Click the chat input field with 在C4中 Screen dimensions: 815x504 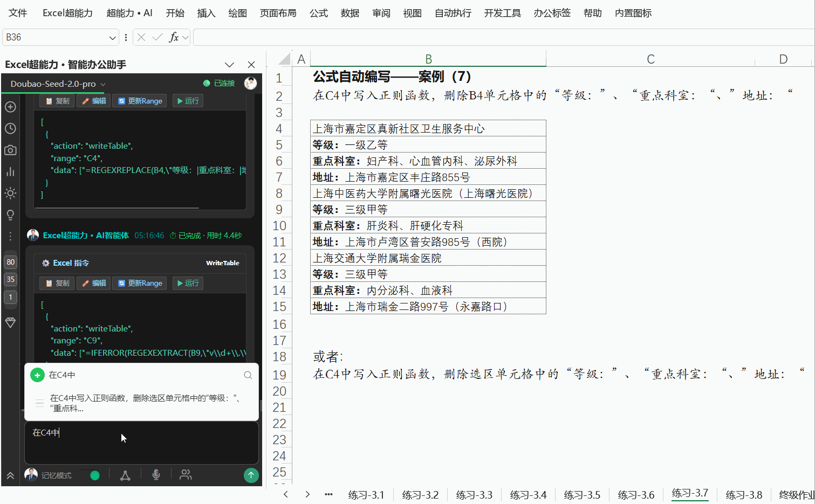coord(141,443)
